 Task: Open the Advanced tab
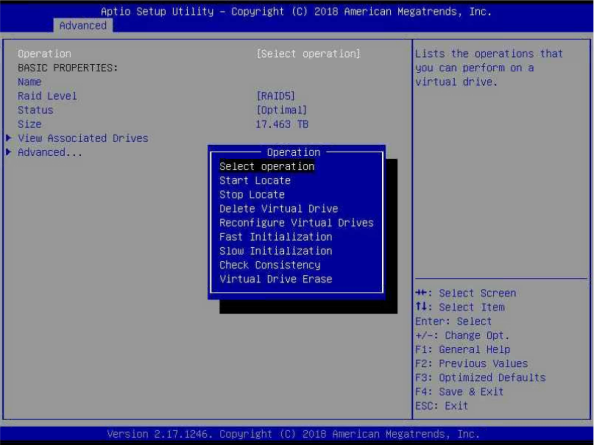[x=83, y=25]
